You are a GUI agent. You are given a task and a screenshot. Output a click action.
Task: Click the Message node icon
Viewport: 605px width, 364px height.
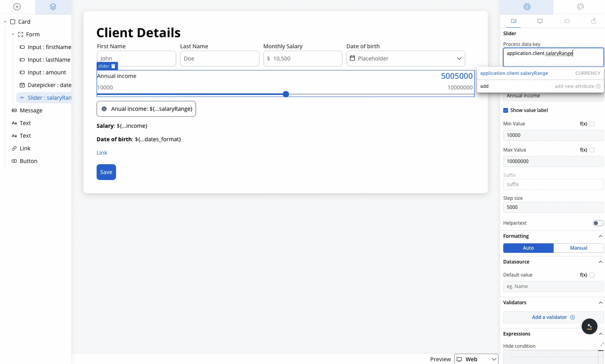coord(14,110)
